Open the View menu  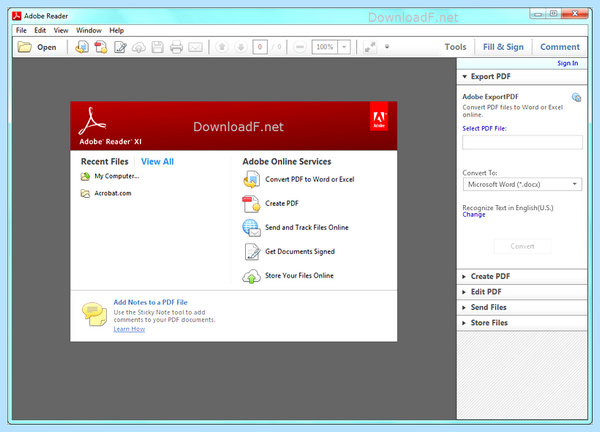click(61, 30)
